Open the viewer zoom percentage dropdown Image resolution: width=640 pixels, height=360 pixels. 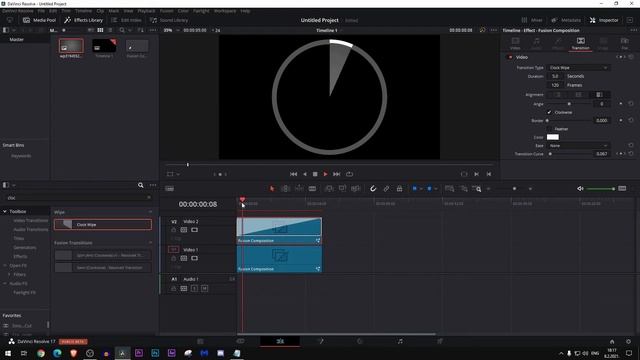(171, 30)
